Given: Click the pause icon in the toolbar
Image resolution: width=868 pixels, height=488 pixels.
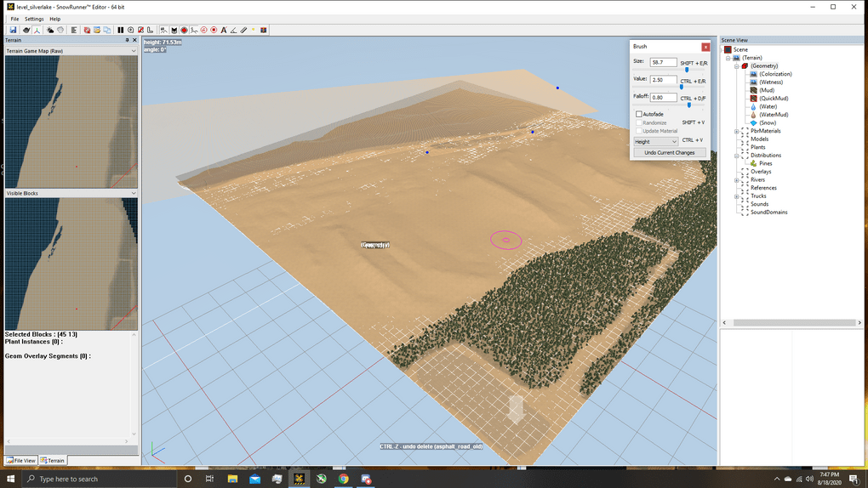Looking at the screenshot, I should point(121,30).
